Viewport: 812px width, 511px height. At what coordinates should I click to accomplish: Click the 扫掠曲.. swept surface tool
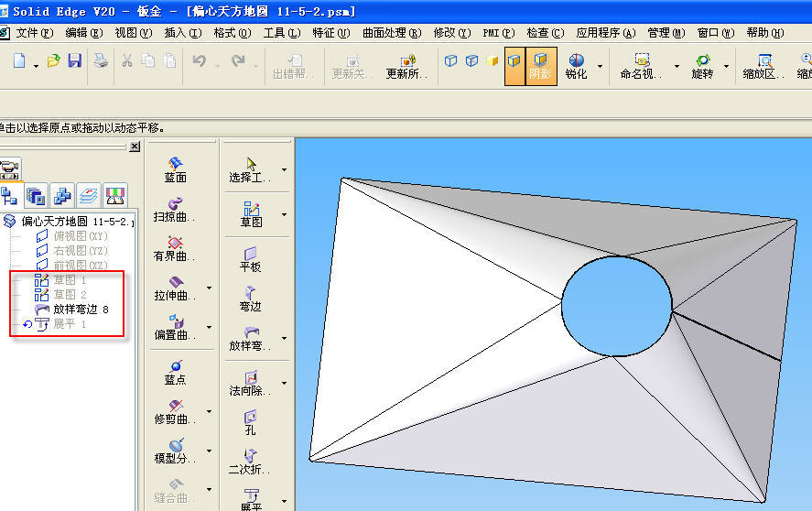[x=175, y=210]
